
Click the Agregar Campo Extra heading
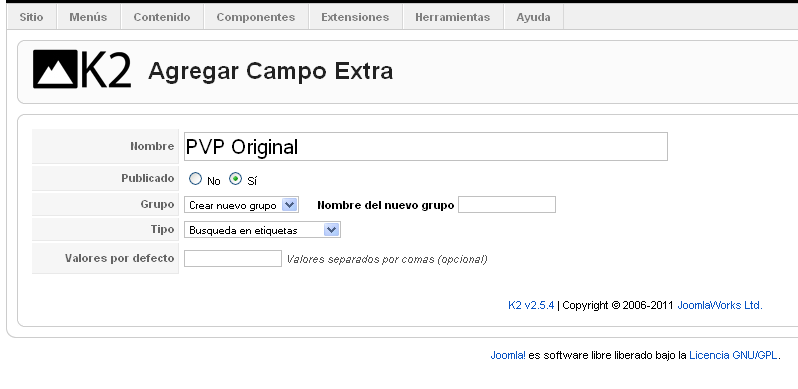pyautogui.click(x=270, y=71)
